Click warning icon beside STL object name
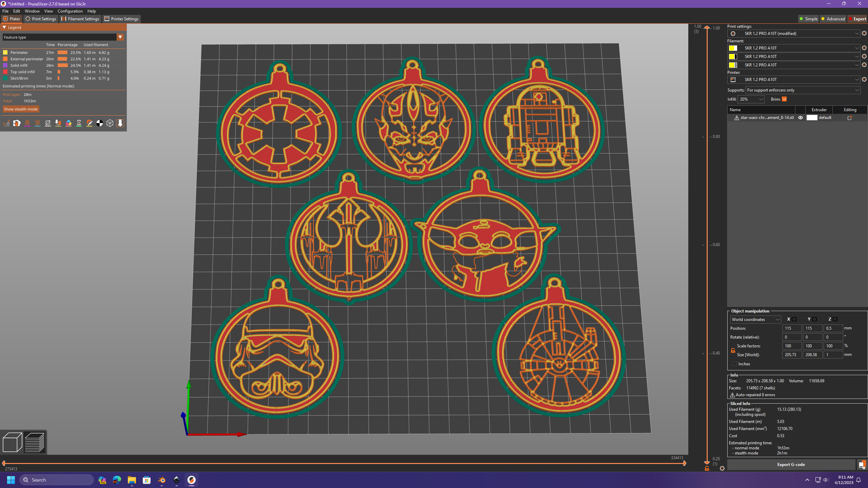Image resolution: width=868 pixels, height=488 pixels. [x=736, y=118]
